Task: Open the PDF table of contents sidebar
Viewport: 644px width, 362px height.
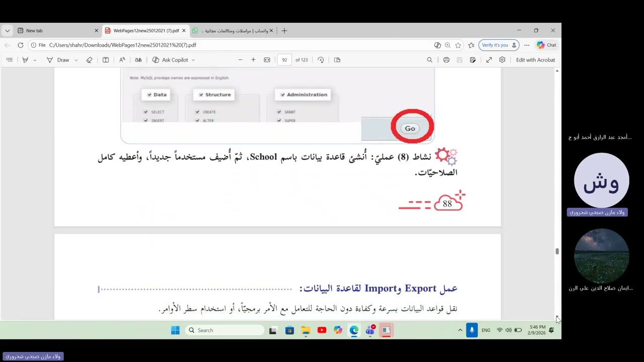Action: pos(9,60)
